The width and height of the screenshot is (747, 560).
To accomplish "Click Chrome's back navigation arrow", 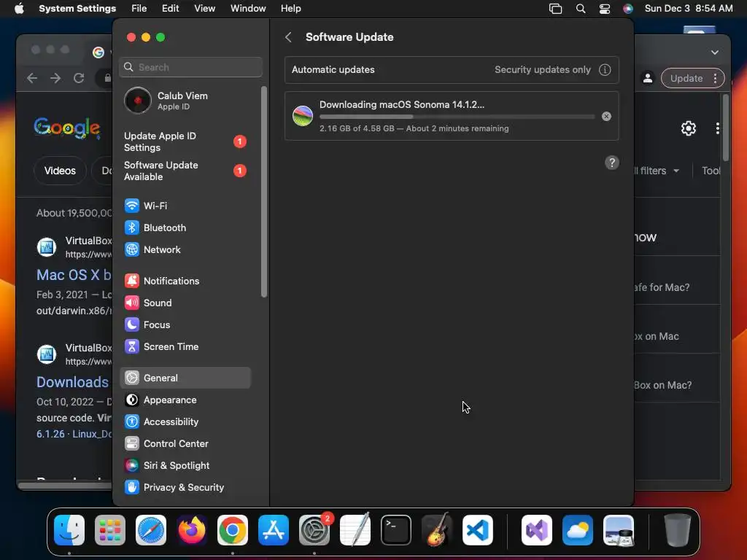I will click(x=32, y=78).
